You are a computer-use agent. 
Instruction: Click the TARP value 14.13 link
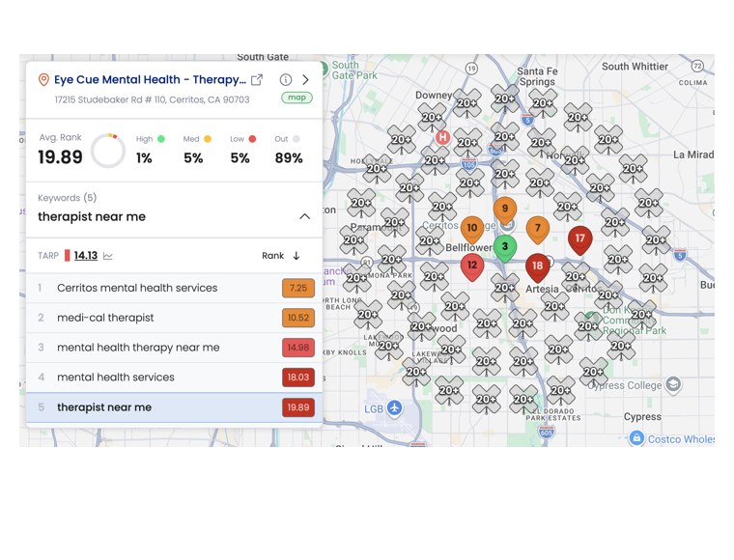click(x=86, y=256)
